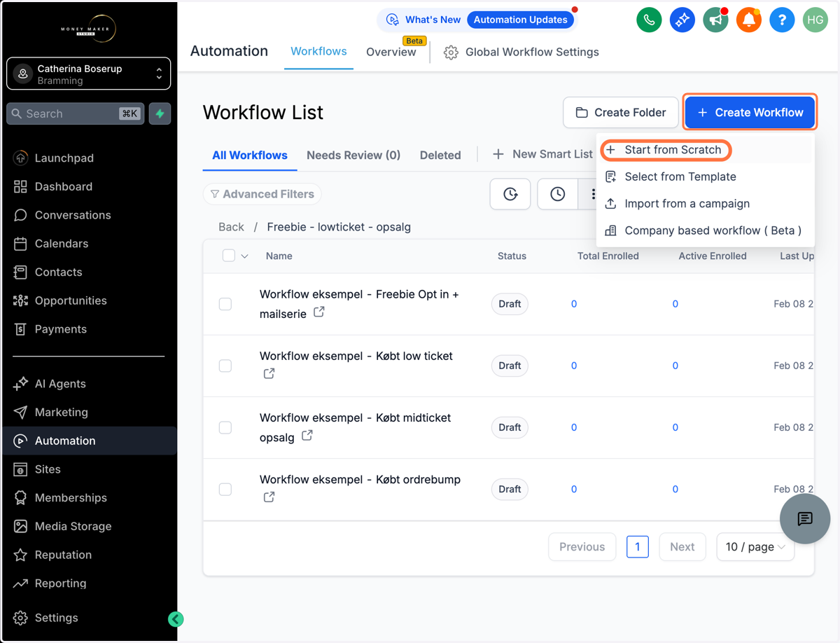The width and height of the screenshot is (840, 643).
Task: Check the Freebie Opt in + mailserie row
Action: coord(225,304)
